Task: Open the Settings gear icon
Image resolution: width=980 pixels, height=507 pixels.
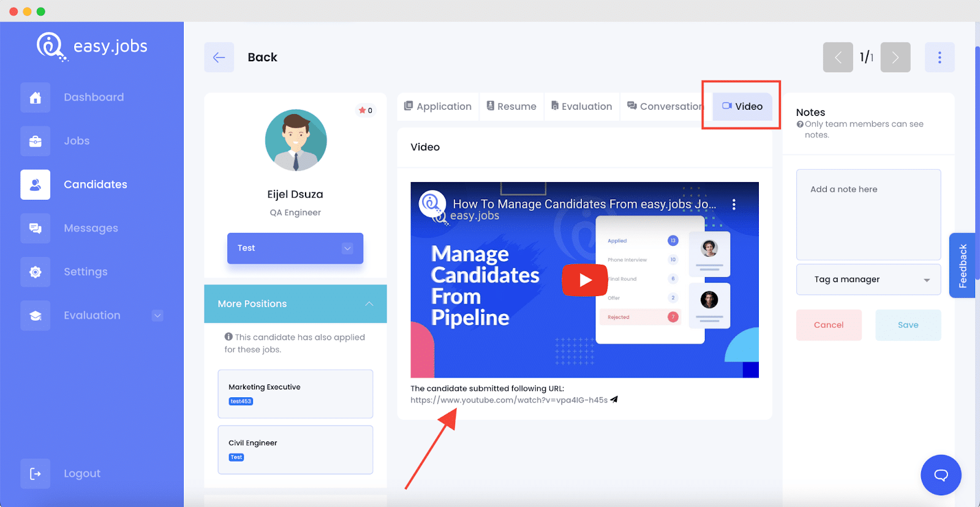Action: [36, 272]
